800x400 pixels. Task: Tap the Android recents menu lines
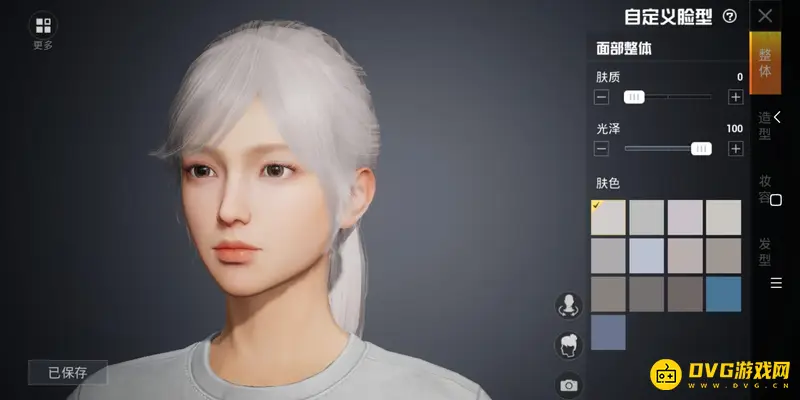pos(776,283)
